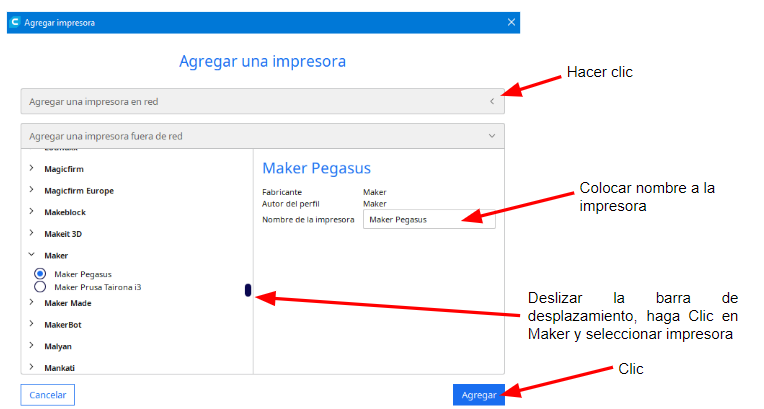The height and width of the screenshot is (409, 764).
Task: Click the 'Makeit 3D' list label
Action: click(x=63, y=234)
